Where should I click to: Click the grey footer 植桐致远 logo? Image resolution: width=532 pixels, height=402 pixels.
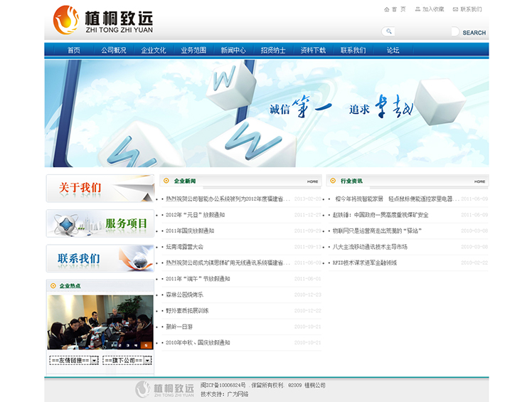click(x=164, y=389)
